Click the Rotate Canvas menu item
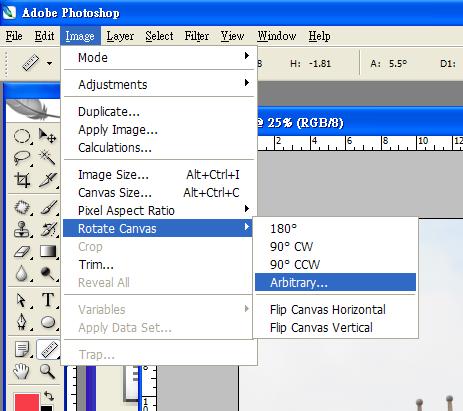 point(158,228)
